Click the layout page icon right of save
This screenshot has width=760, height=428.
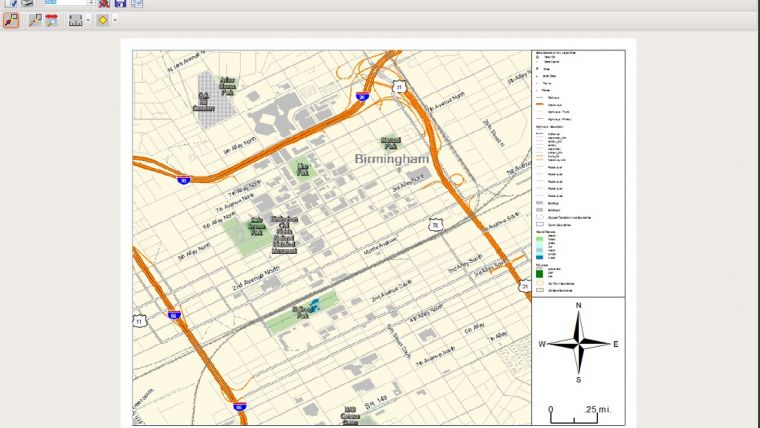[x=137, y=3]
